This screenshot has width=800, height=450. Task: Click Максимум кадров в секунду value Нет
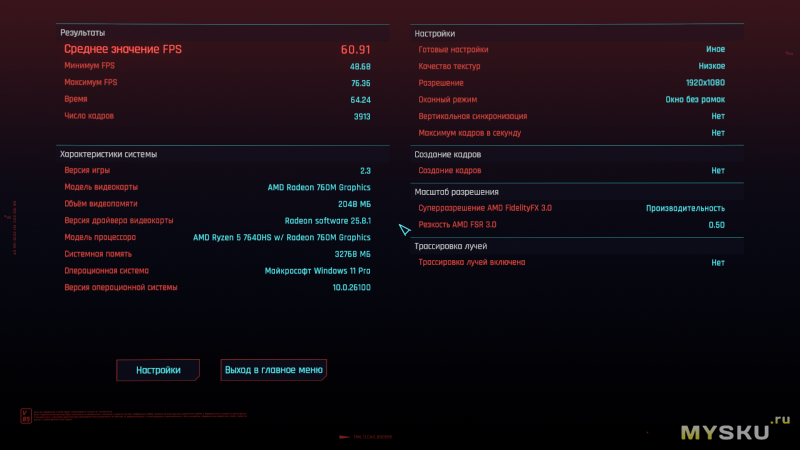pos(718,133)
